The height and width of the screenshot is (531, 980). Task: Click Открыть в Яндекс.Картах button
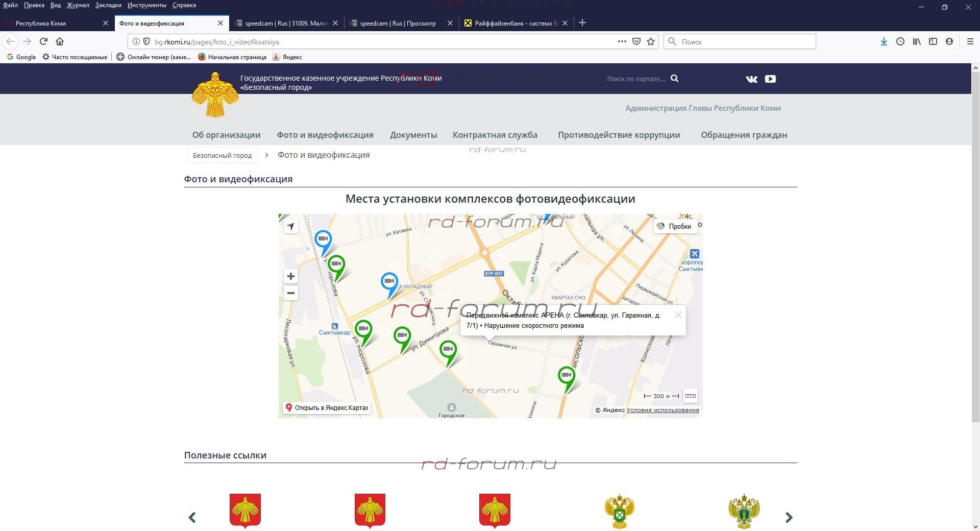click(327, 407)
